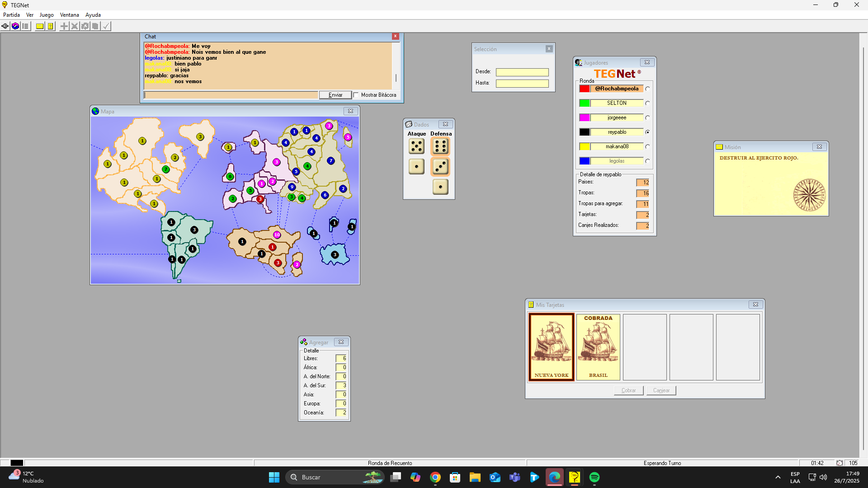
Task: Select radio button next to jorgeeee
Action: [648, 118]
